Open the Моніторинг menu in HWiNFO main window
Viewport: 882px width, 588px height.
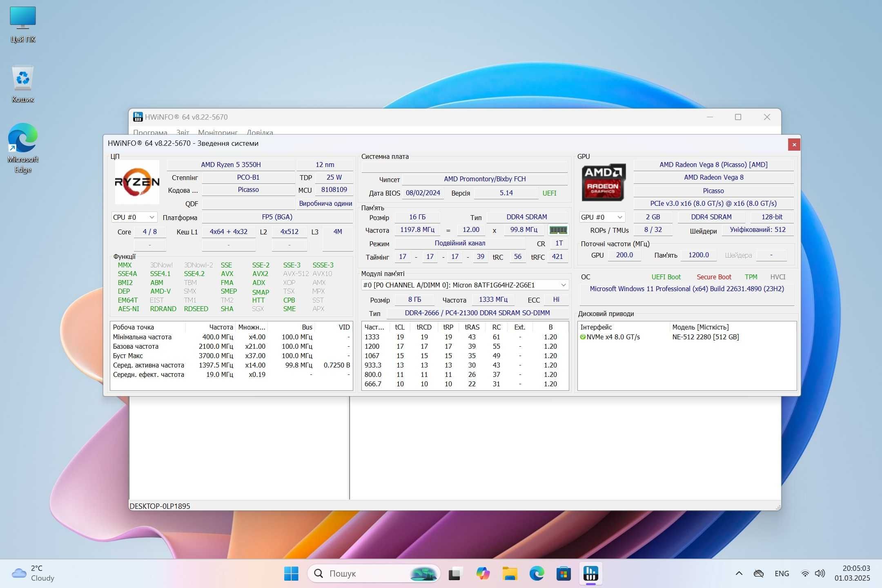pyautogui.click(x=218, y=132)
